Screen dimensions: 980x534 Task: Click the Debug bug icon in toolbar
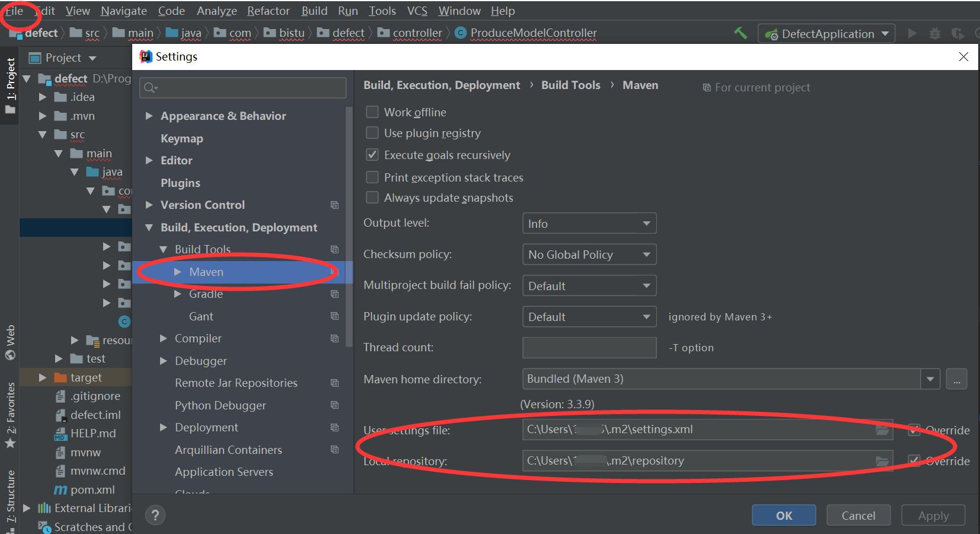(935, 33)
